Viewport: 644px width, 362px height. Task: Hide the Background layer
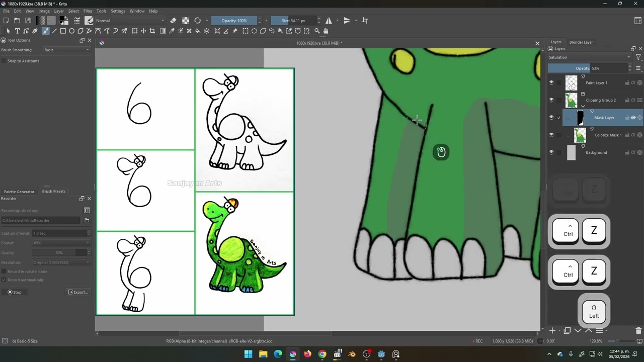click(x=551, y=152)
